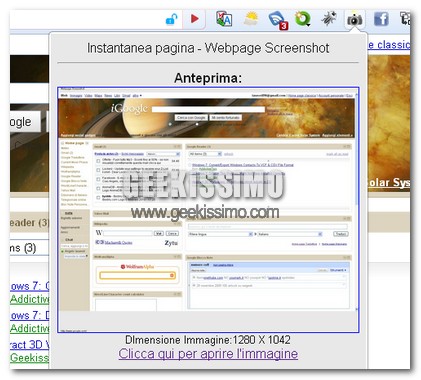Open the translate extension icon
The width and height of the screenshot is (421, 380).
point(224,19)
